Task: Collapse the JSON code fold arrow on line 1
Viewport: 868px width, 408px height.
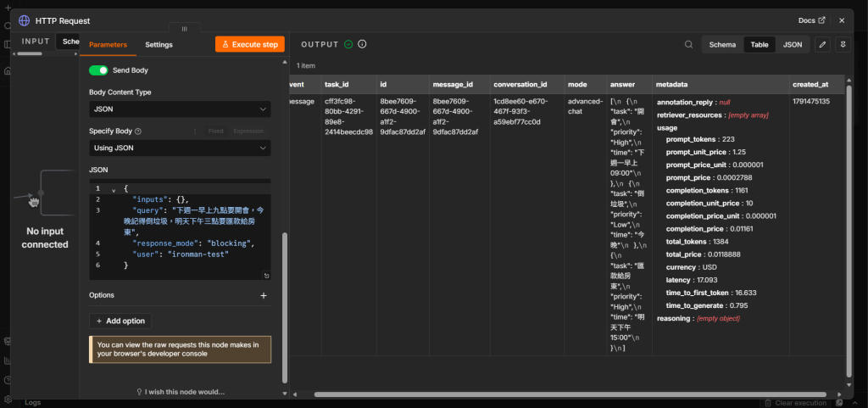Action: click(114, 189)
